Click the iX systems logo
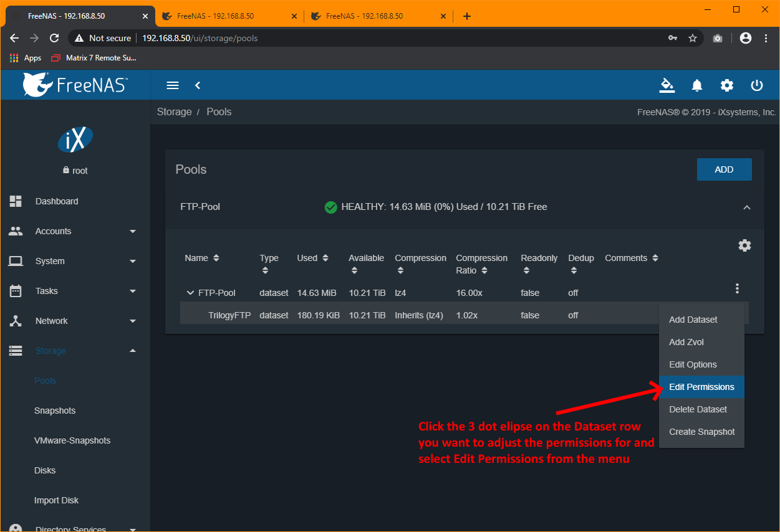The width and height of the screenshot is (780, 532). [75, 140]
